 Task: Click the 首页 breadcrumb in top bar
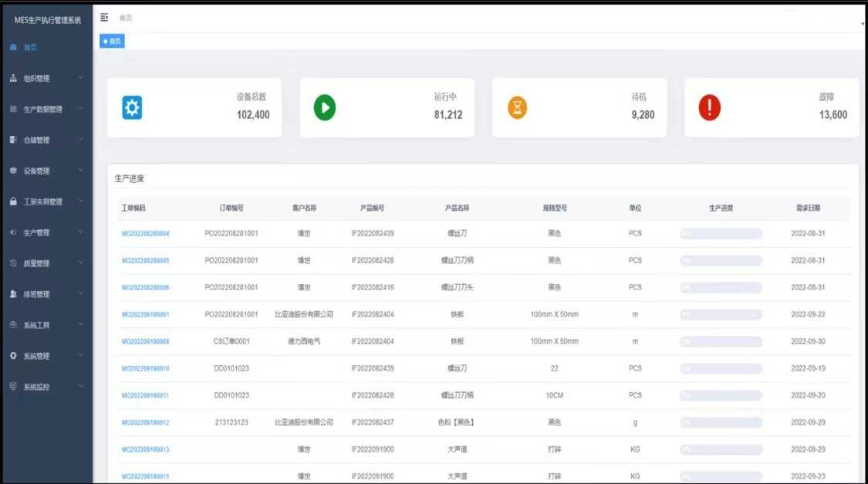click(126, 18)
